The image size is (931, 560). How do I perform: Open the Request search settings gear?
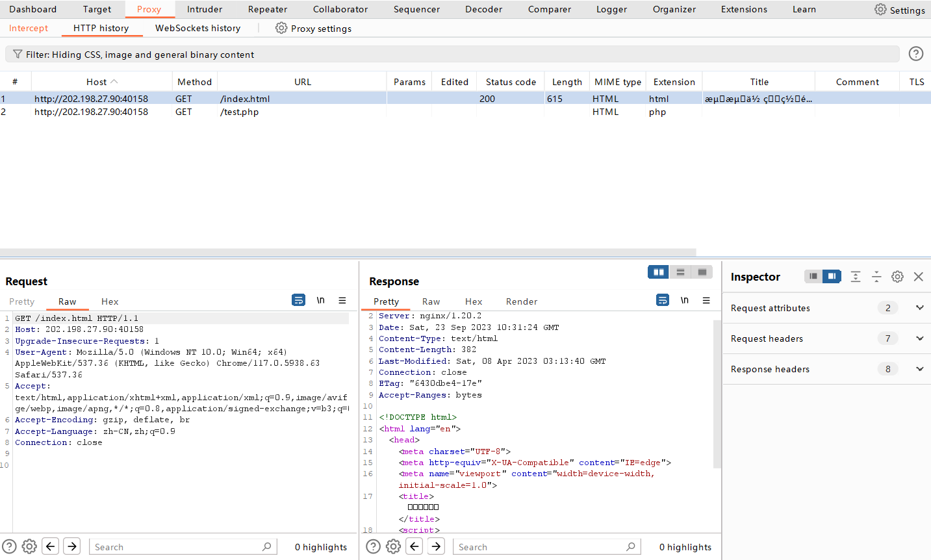tap(29, 546)
